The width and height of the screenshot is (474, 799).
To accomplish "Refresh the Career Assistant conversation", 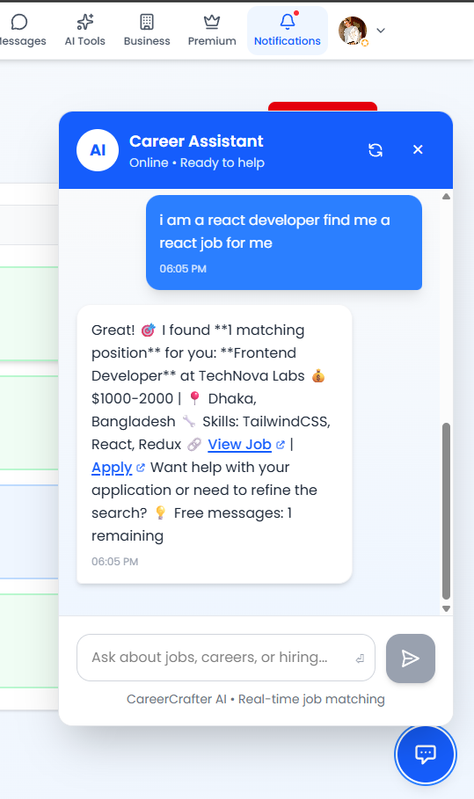I will point(376,150).
